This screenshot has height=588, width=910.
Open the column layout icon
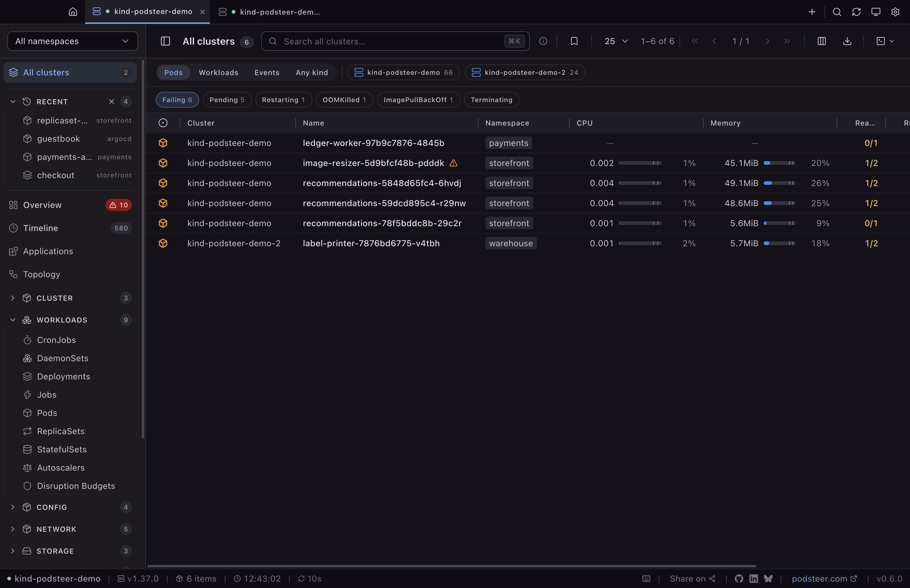(821, 41)
